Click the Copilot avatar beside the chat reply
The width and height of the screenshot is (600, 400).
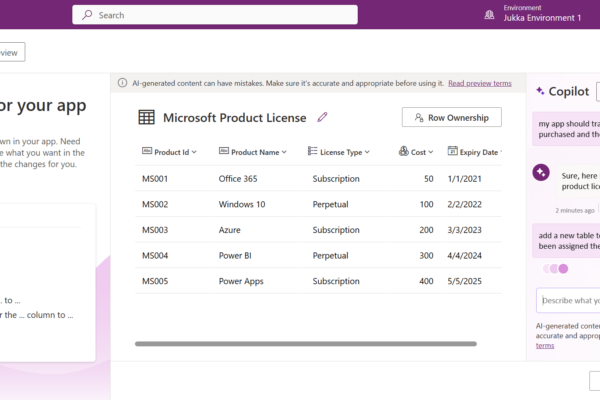541,172
